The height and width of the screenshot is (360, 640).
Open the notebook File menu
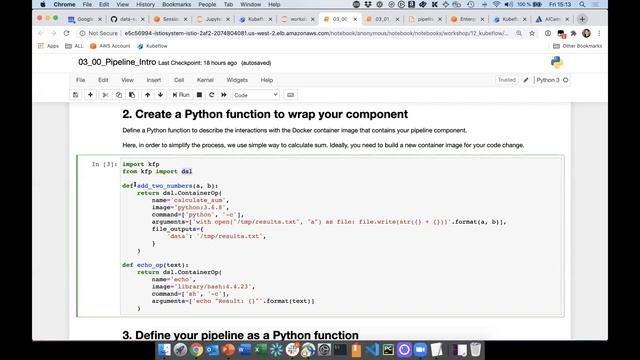click(x=80, y=80)
